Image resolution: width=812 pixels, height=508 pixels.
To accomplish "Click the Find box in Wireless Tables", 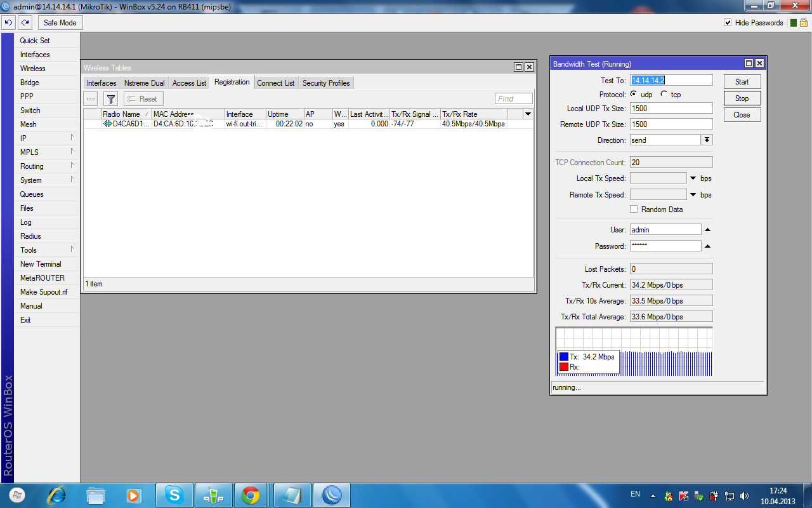I will pos(514,98).
